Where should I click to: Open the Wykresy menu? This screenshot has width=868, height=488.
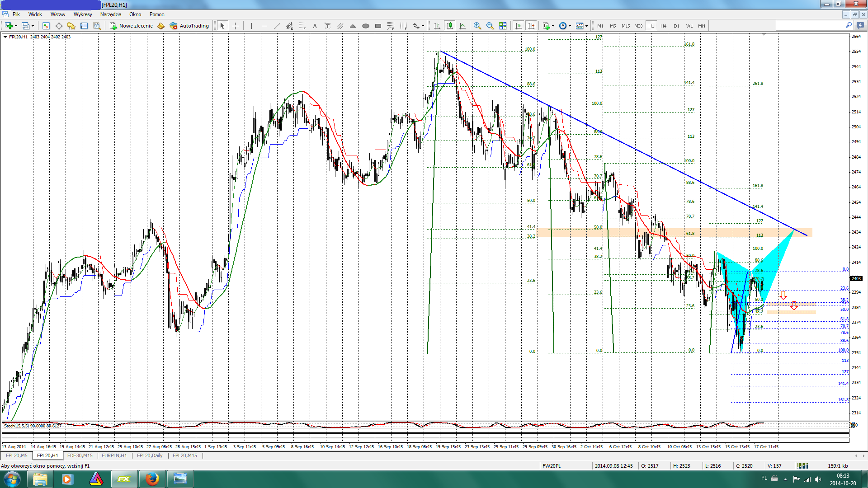pyautogui.click(x=82, y=14)
